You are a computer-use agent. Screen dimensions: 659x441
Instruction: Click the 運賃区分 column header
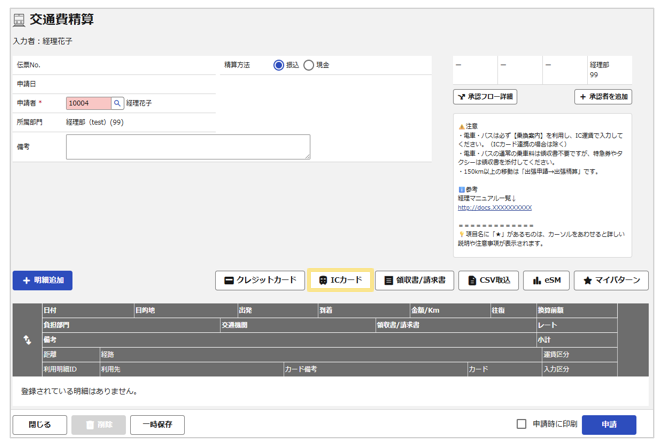(580, 354)
